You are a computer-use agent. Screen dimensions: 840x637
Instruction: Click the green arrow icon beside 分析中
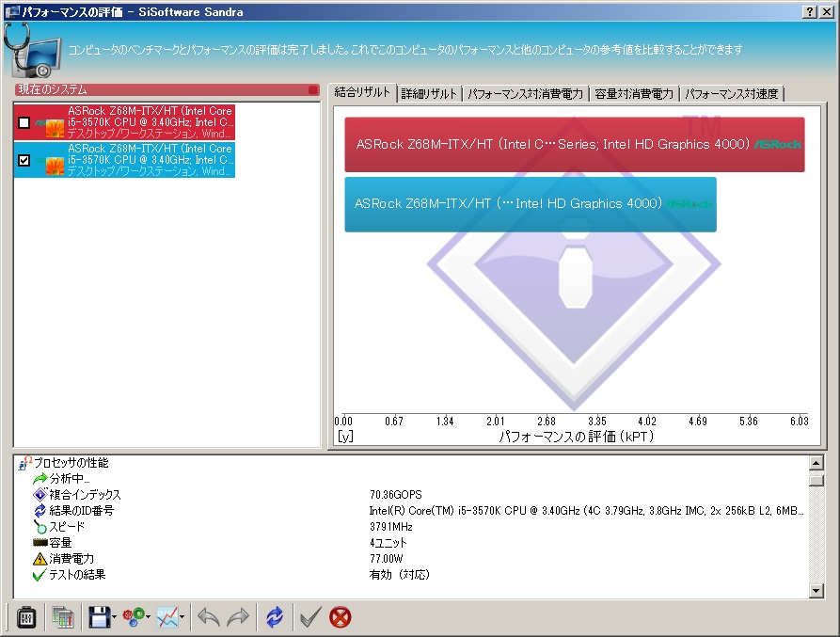[x=40, y=478]
